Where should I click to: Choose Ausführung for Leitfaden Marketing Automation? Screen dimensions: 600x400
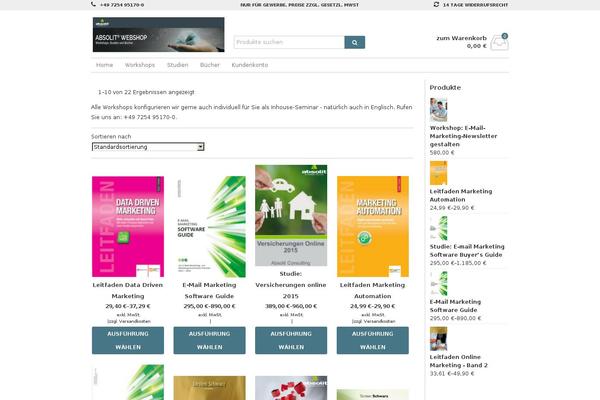click(x=373, y=340)
